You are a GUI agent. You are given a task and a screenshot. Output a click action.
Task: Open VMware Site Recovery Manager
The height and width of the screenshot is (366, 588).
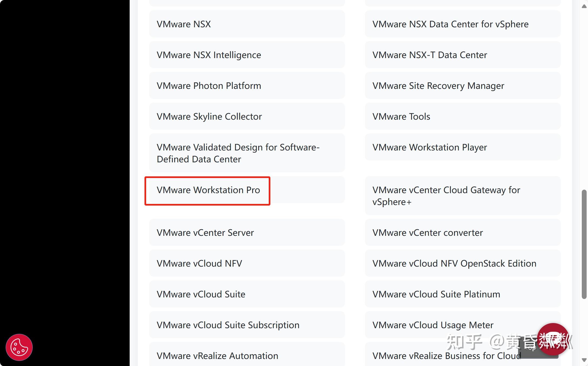(438, 86)
